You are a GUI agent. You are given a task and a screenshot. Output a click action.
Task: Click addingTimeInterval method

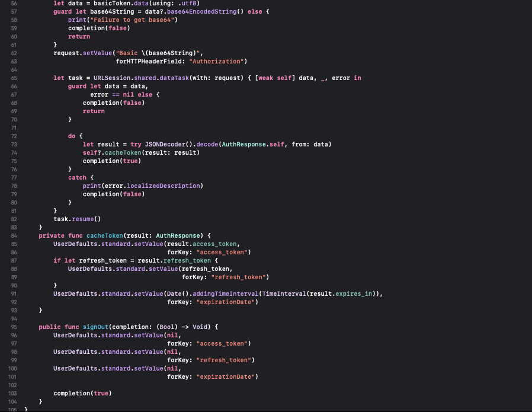click(226, 294)
